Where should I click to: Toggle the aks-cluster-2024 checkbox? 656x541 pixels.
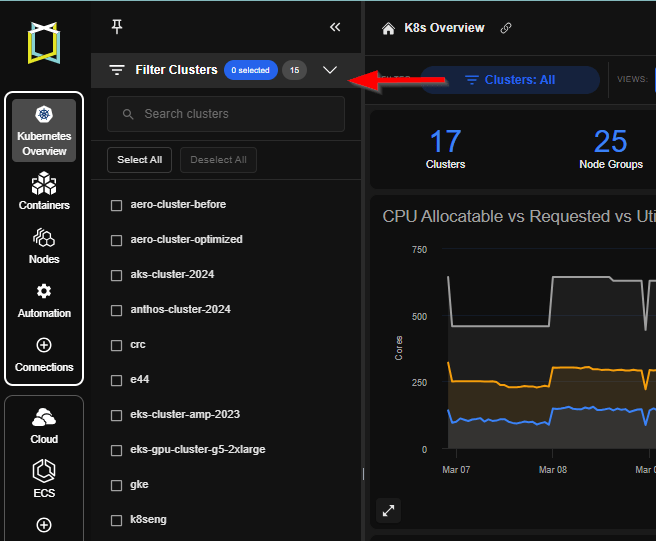coord(116,275)
